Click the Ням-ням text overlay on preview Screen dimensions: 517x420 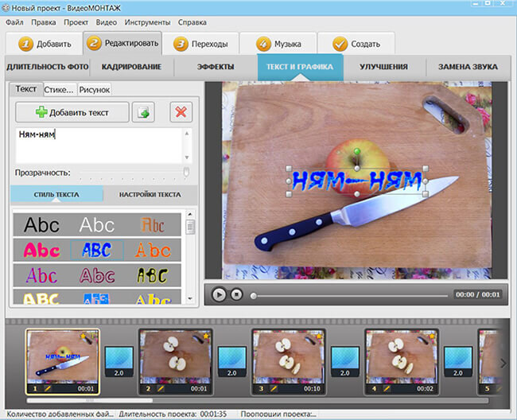coord(357,181)
